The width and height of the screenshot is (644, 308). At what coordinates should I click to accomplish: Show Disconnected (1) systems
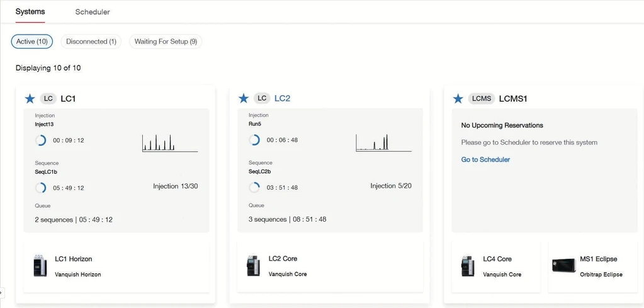coord(91,42)
